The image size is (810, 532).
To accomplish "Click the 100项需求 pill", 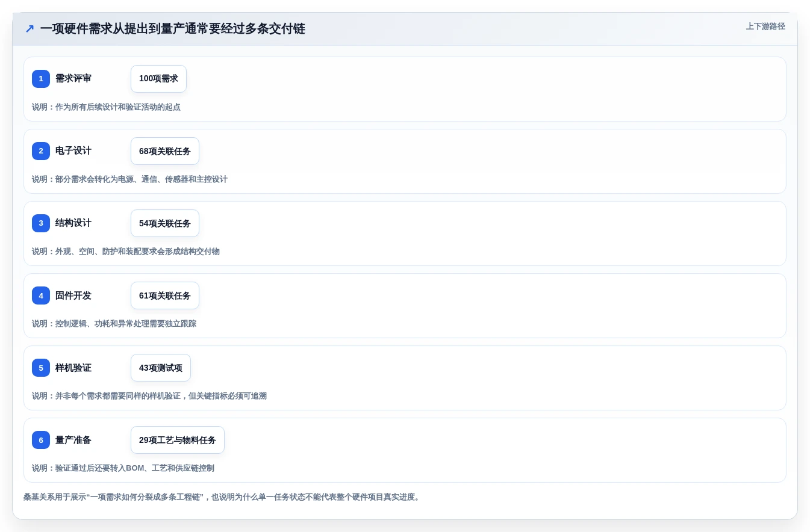I will point(158,79).
